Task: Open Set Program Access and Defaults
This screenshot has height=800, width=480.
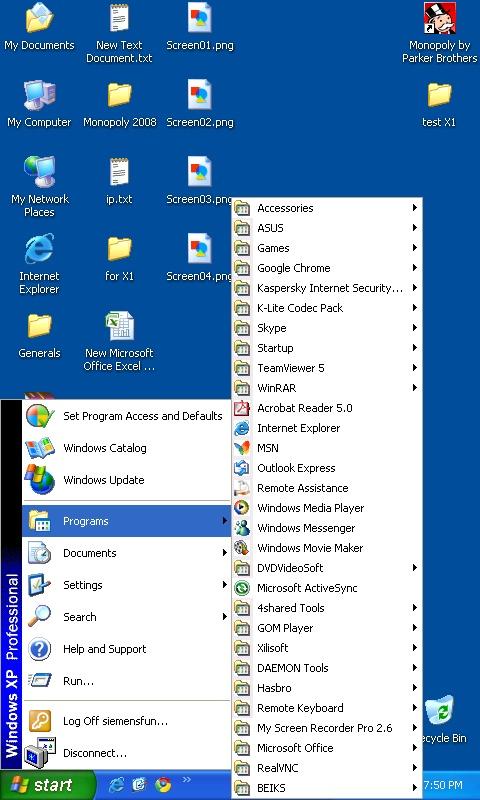Action: click(x=127, y=416)
